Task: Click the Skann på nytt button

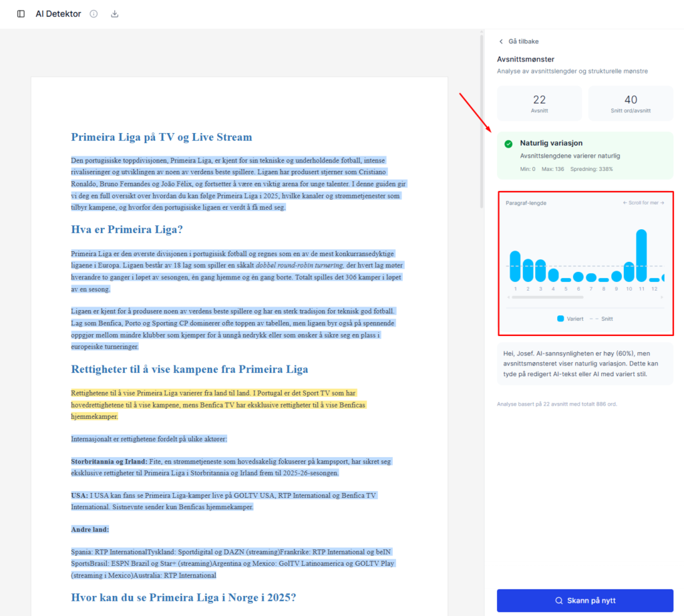Action: pyautogui.click(x=584, y=601)
